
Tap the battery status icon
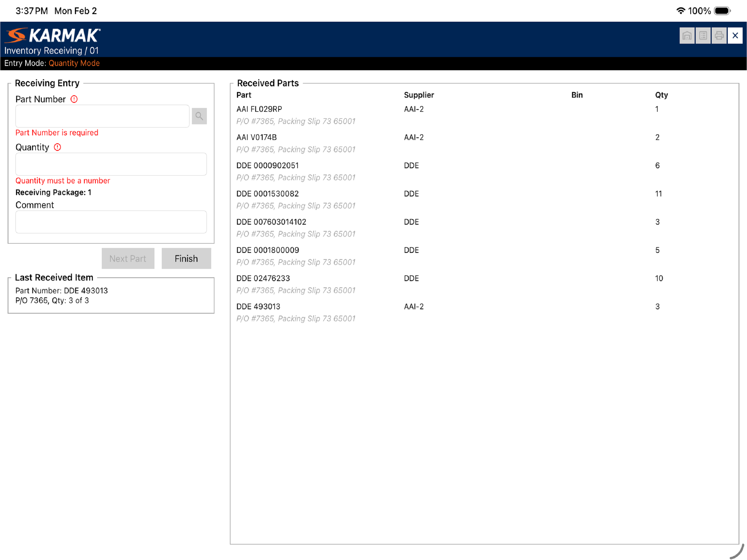coord(722,11)
